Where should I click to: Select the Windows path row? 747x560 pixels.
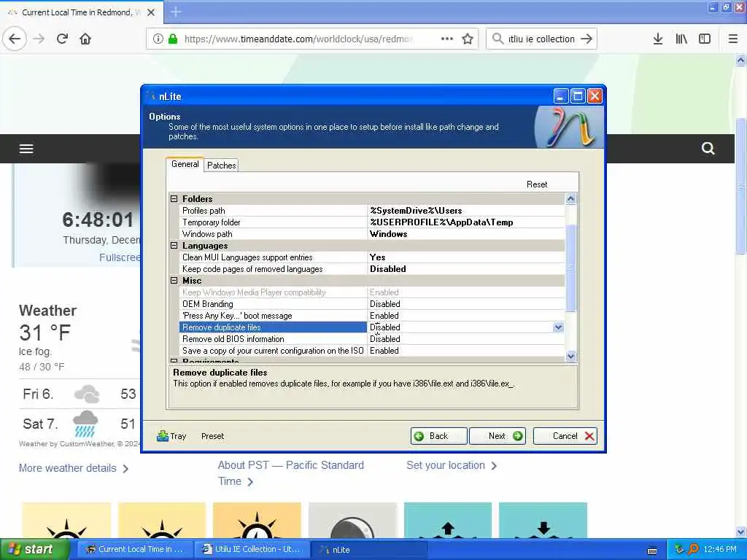point(371,234)
